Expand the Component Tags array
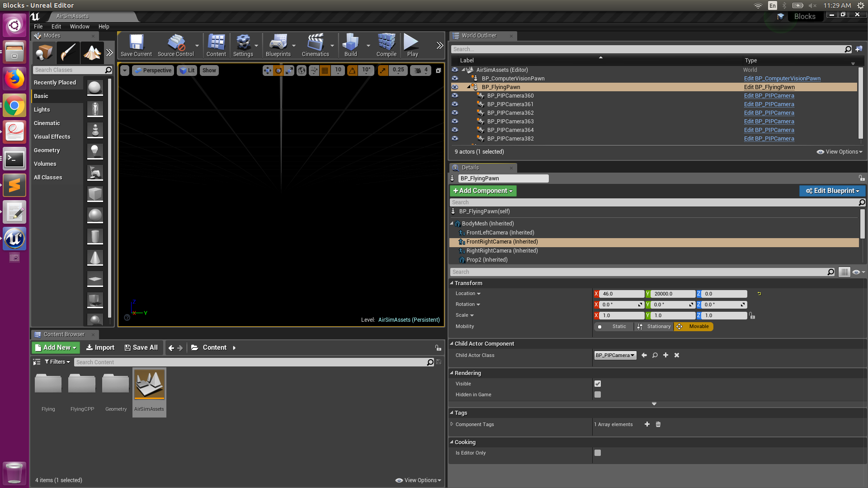 click(452, 424)
